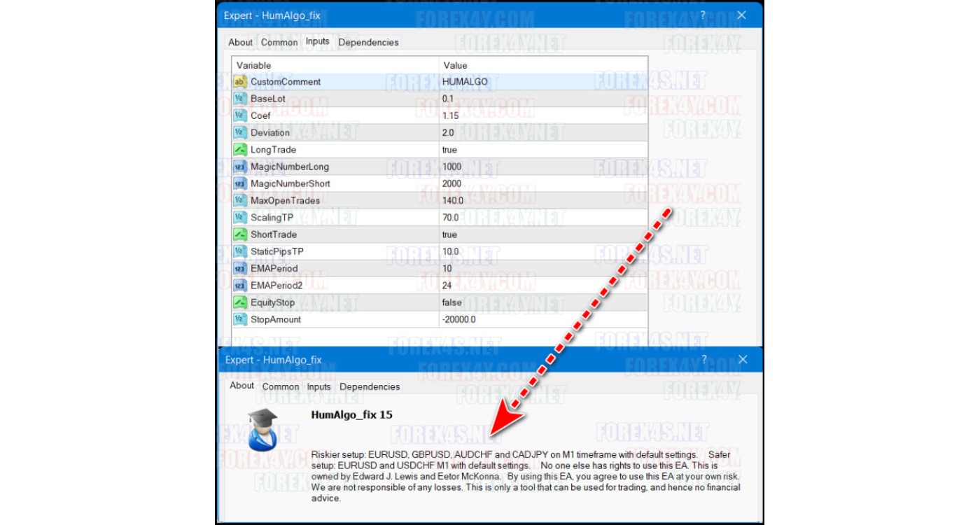Edit the StopAmount value field

click(459, 319)
